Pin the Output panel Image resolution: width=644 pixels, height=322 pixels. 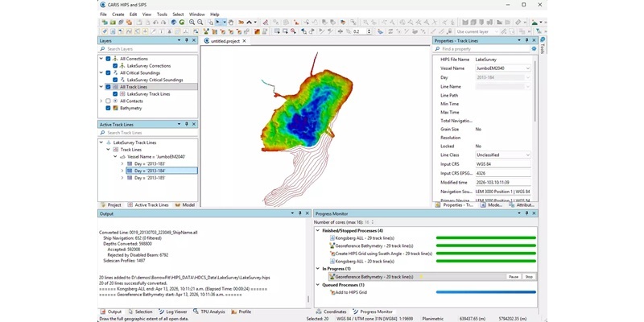(x=299, y=213)
